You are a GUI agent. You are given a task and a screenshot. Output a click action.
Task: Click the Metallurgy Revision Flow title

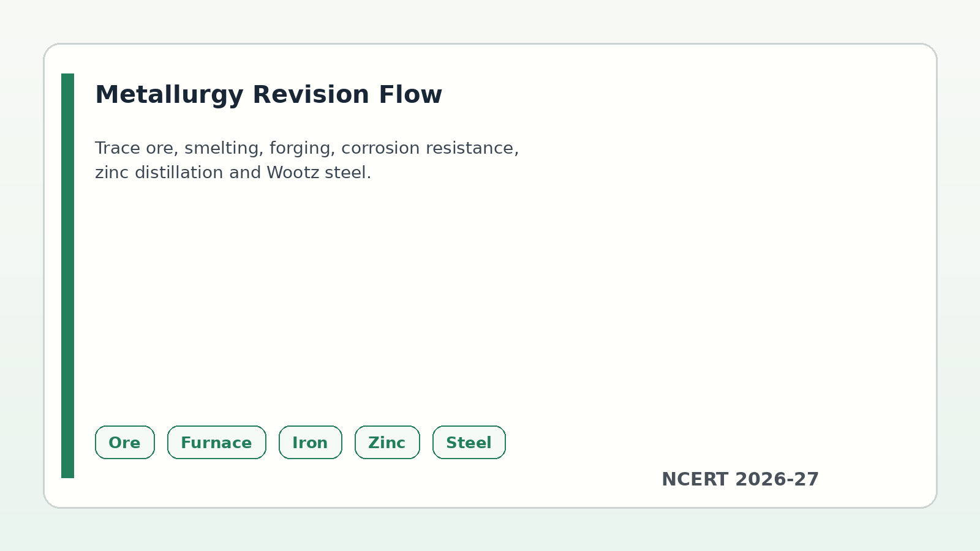click(268, 95)
